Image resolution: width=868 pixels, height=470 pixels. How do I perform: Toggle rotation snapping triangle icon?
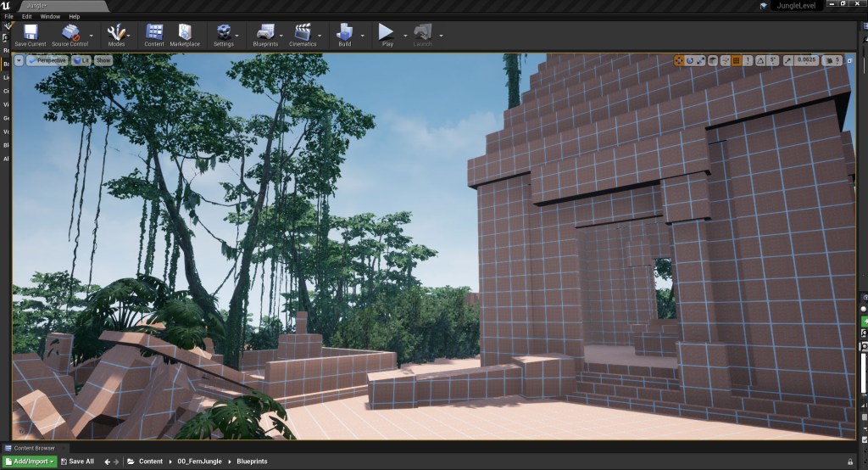pyautogui.click(x=761, y=60)
